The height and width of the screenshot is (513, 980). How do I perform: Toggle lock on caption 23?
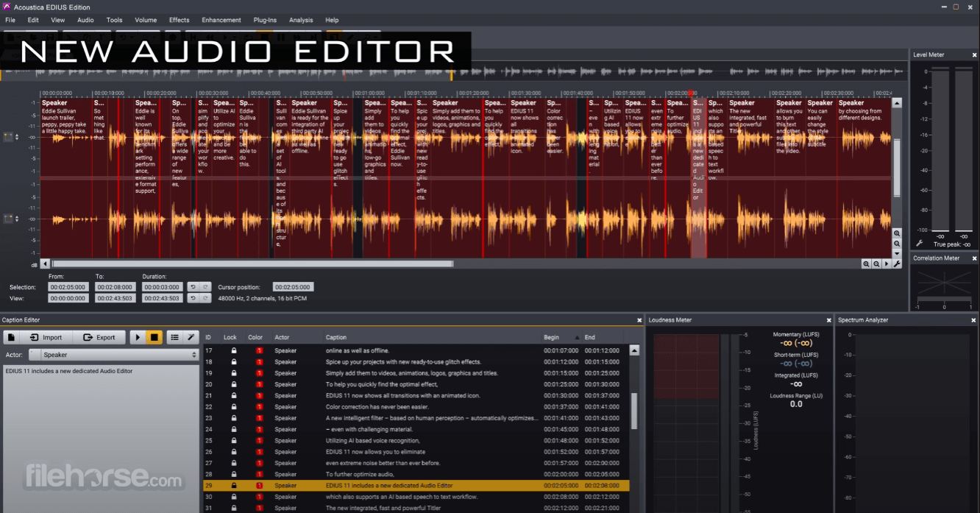[234, 418]
